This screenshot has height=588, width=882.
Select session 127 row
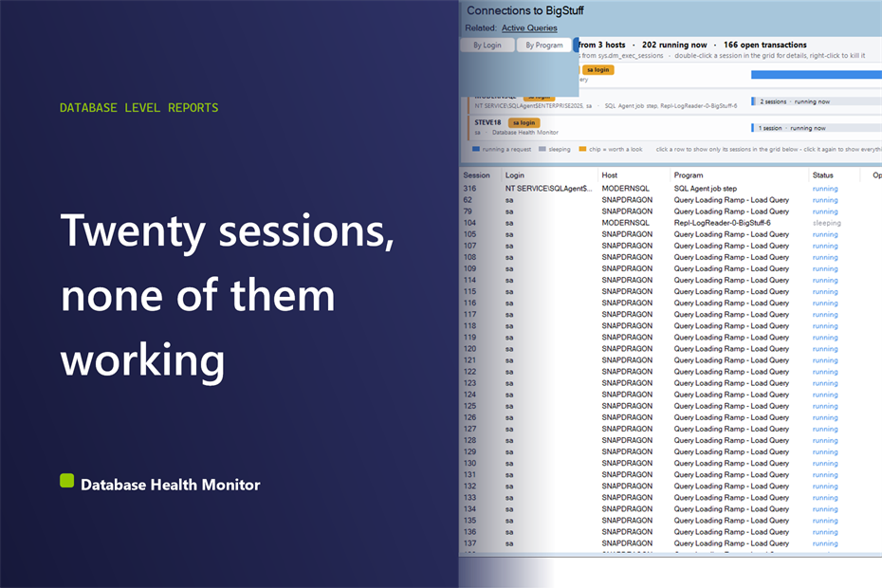pos(671,429)
